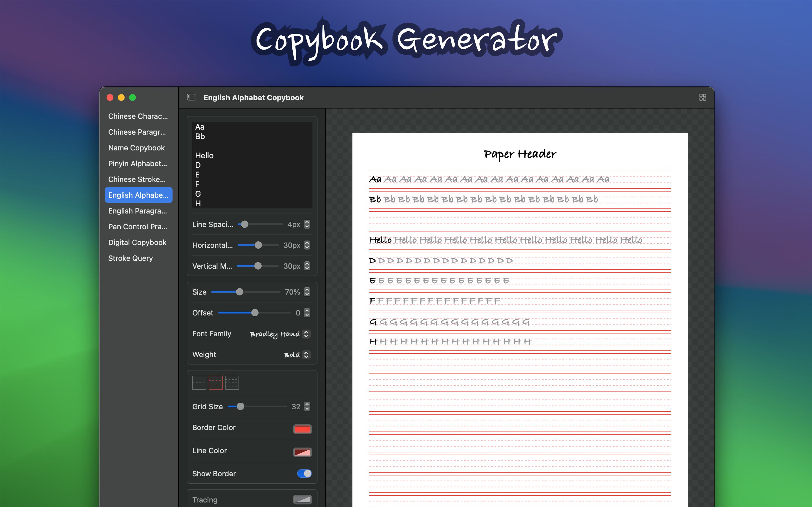Go to the Stroke Query page
The width and height of the screenshot is (812, 507).
click(131, 258)
